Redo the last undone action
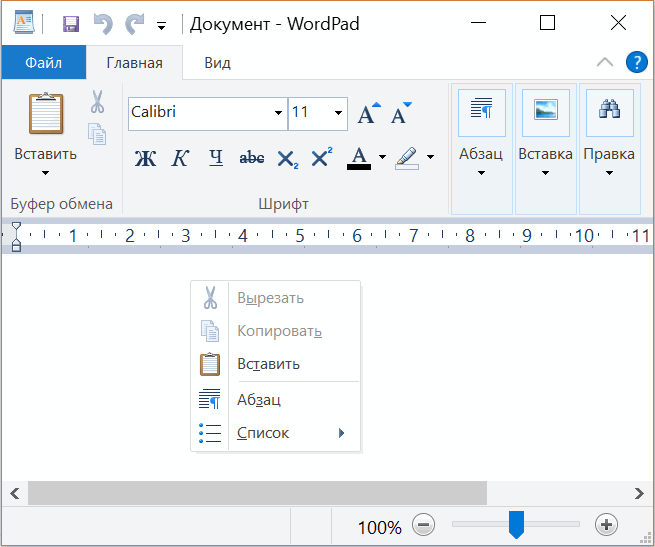This screenshot has width=655, height=547. pos(135,24)
